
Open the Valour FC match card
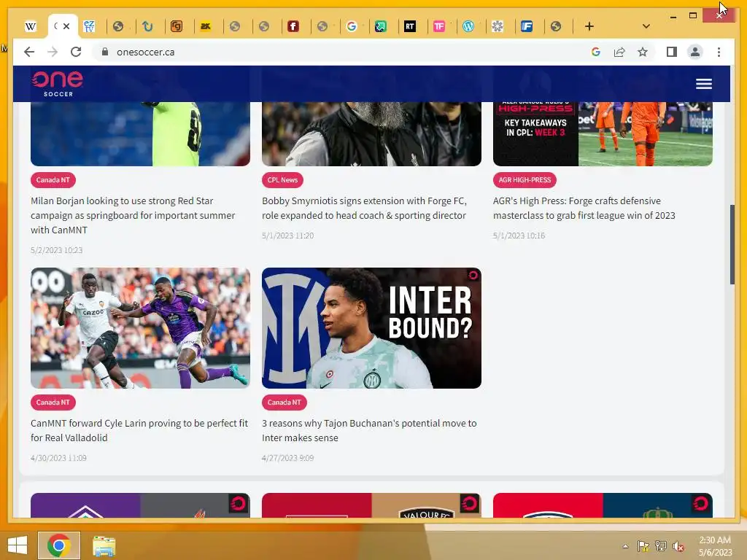pyautogui.click(x=371, y=505)
